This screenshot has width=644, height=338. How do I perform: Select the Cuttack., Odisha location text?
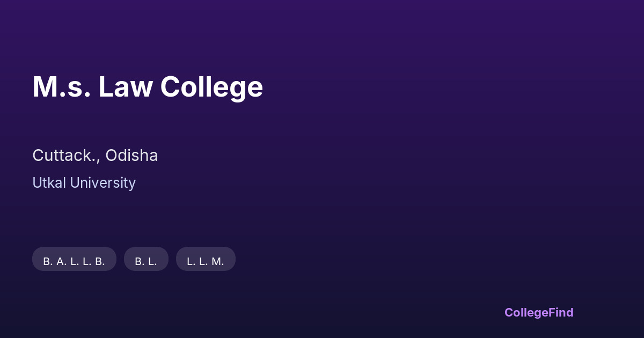95,156
